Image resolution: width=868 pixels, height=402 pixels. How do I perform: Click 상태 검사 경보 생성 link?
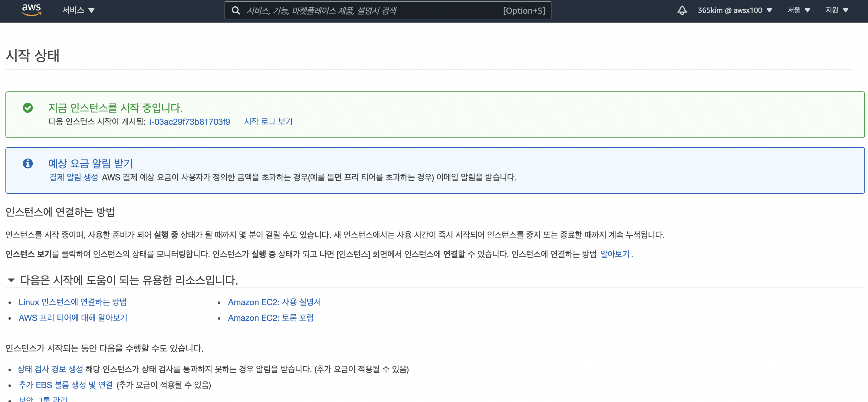pyautogui.click(x=50, y=369)
